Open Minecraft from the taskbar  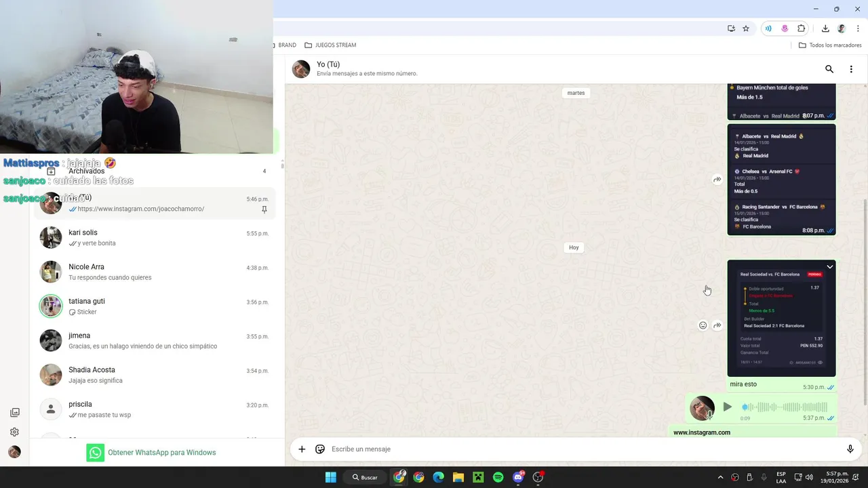point(478,477)
